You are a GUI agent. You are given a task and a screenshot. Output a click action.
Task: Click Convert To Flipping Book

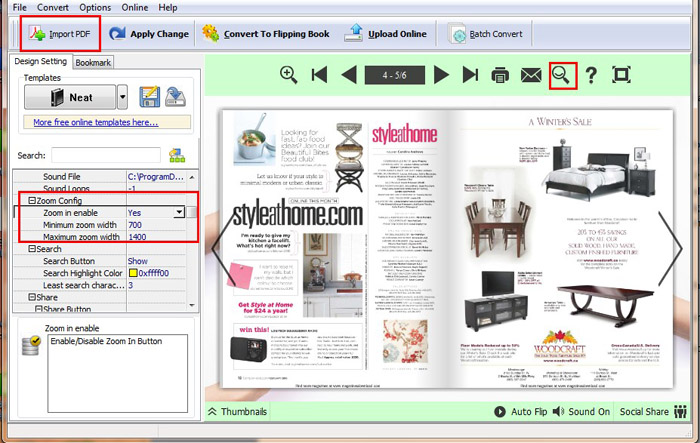pyautogui.click(x=266, y=34)
